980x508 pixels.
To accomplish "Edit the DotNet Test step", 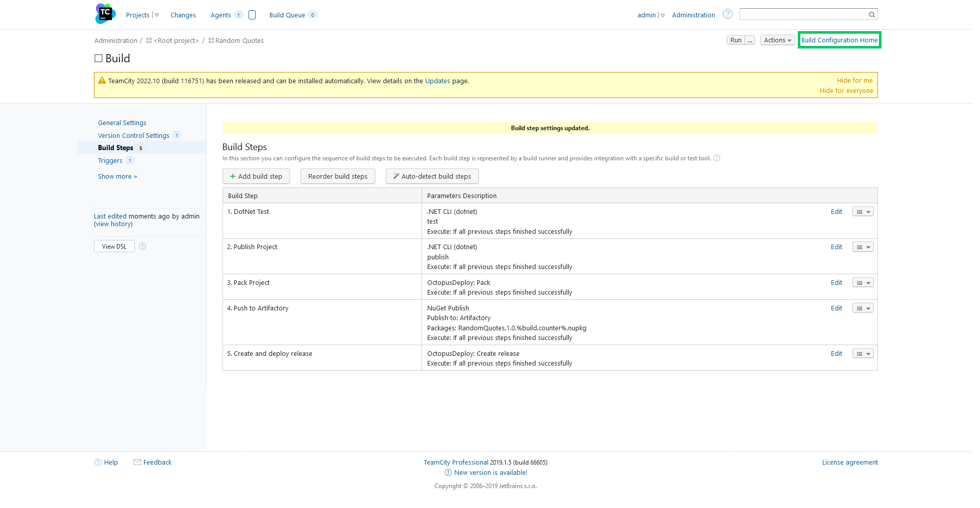I will [x=837, y=211].
